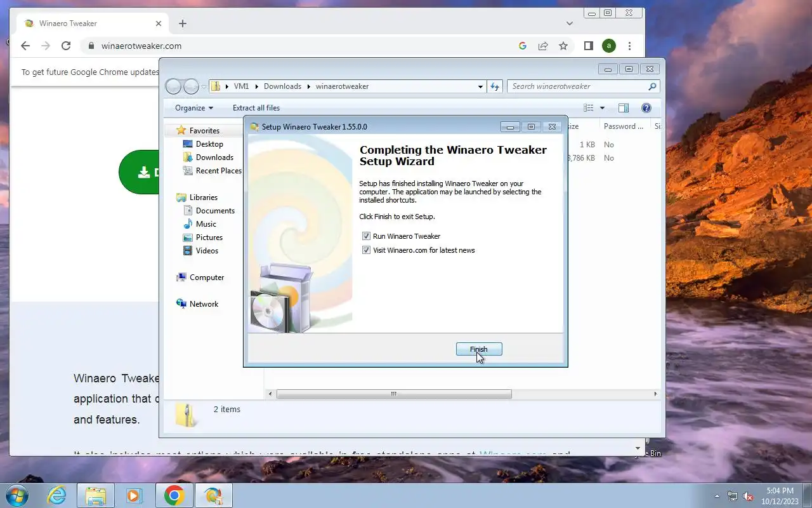Click Explorer nav forward button
The height and width of the screenshot is (508, 812).
pyautogui.click(x=191, y=86)
